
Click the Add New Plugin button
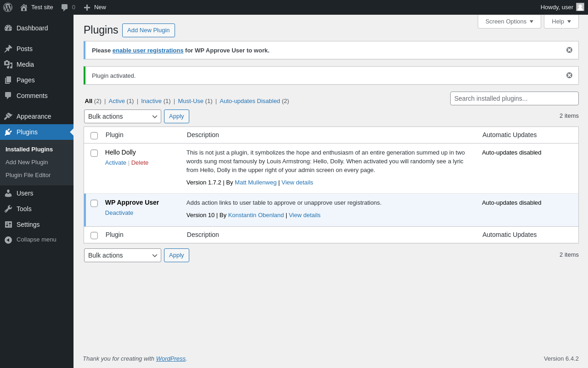point(148,30)
